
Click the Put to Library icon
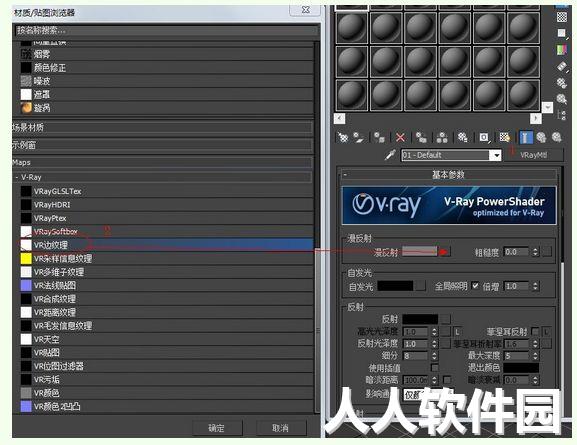point(463,138)
